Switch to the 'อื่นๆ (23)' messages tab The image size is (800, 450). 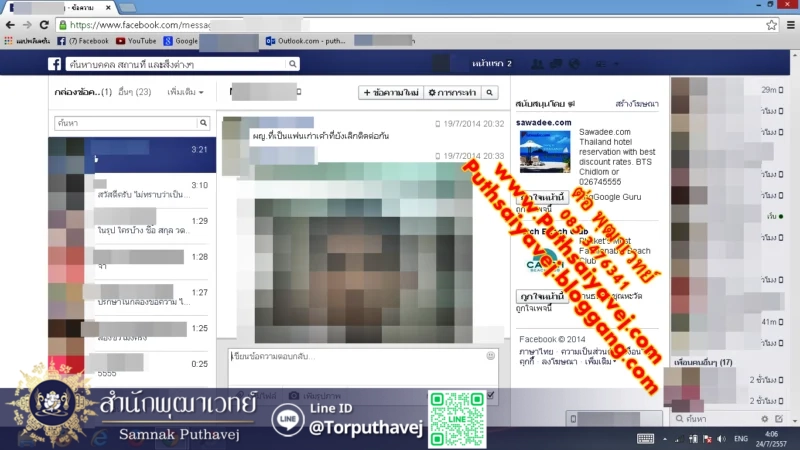click(x=134, y=92)
